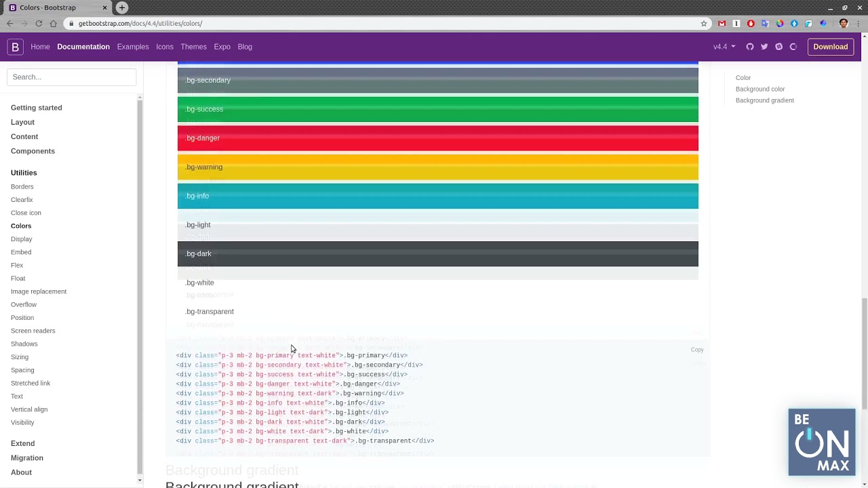868x488 pixels.
Task: Open the Instapaper 'I' extension icon
Action: point(736,23)
